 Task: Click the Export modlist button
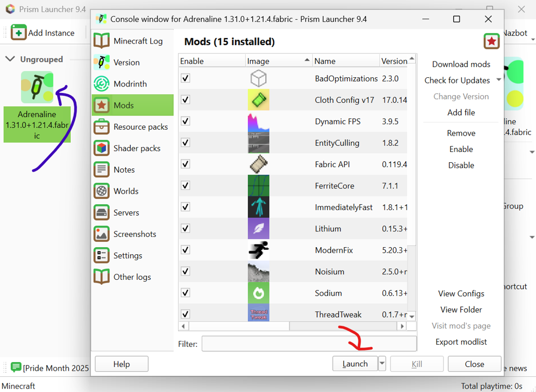pos(461,342)
